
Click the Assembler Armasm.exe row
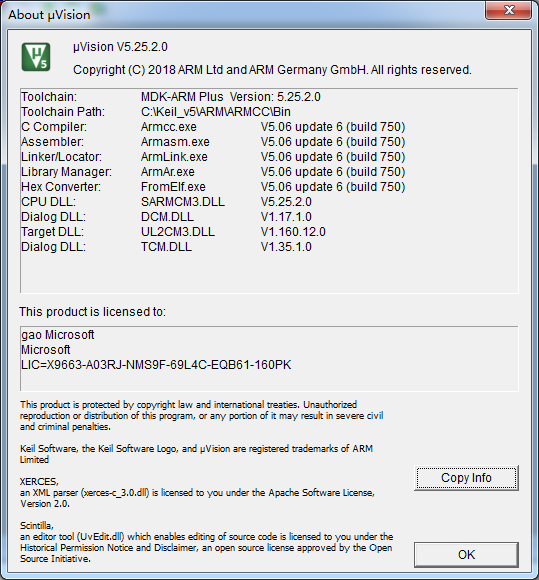[213, 142]
